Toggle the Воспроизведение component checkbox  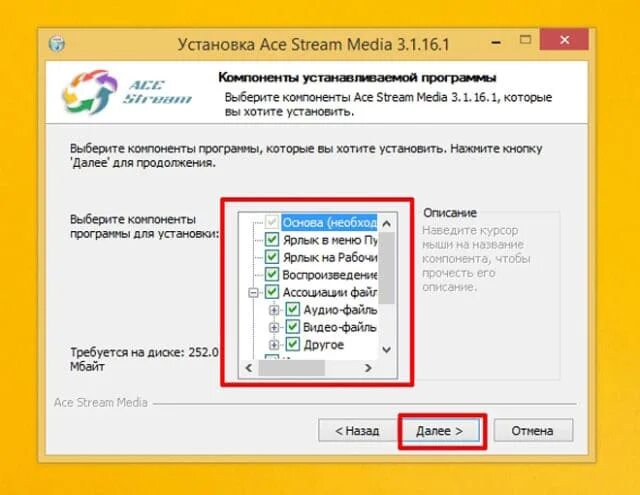[272, 274]
